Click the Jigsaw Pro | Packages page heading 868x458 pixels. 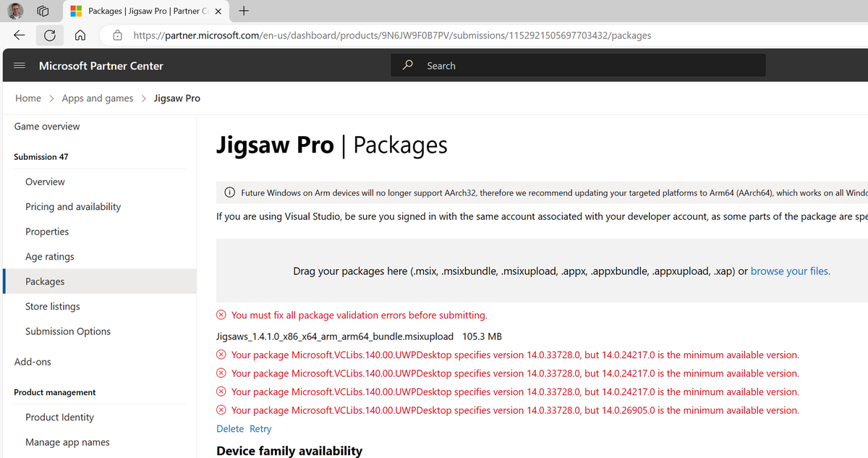pyautogui.click(x=332, y=145)
